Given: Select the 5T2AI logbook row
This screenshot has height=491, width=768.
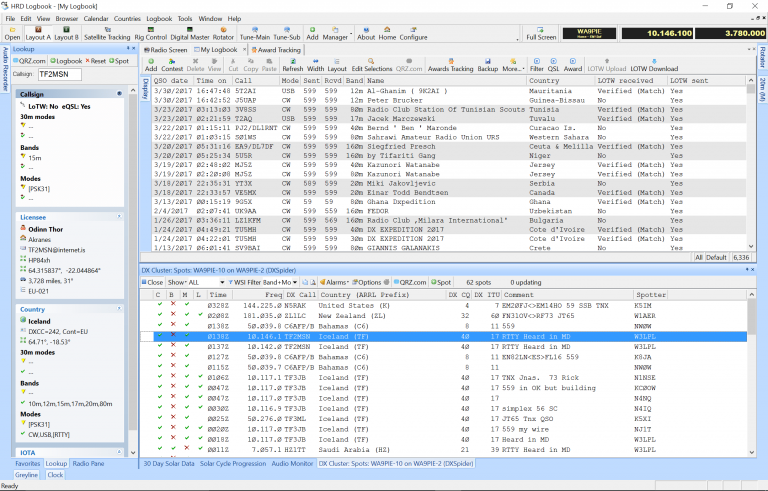Looking at the screenshot, I should tap(449, 91).
